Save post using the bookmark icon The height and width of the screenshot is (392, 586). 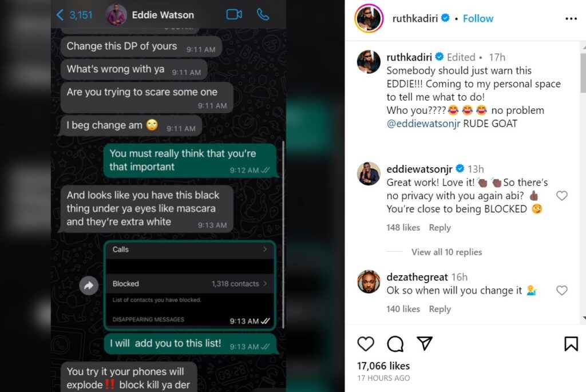(571, 344)
